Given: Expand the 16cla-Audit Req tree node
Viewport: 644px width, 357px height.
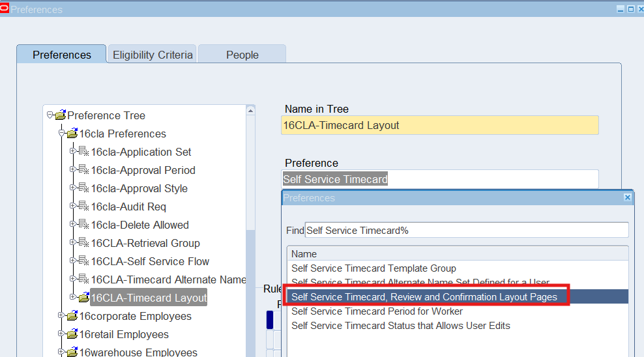Looking at the screenshot, I should [x=73, y=207].
